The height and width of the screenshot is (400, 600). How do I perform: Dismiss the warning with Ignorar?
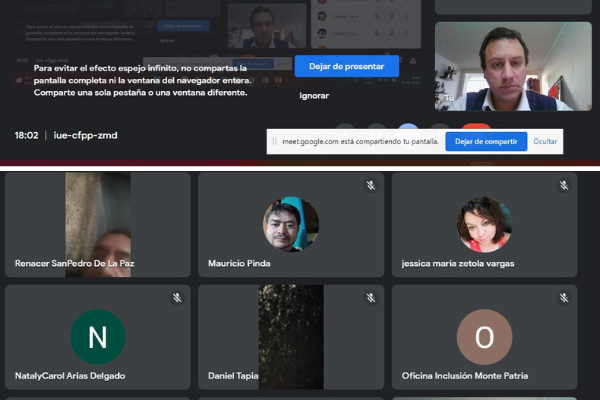click(x=314, y=96)
